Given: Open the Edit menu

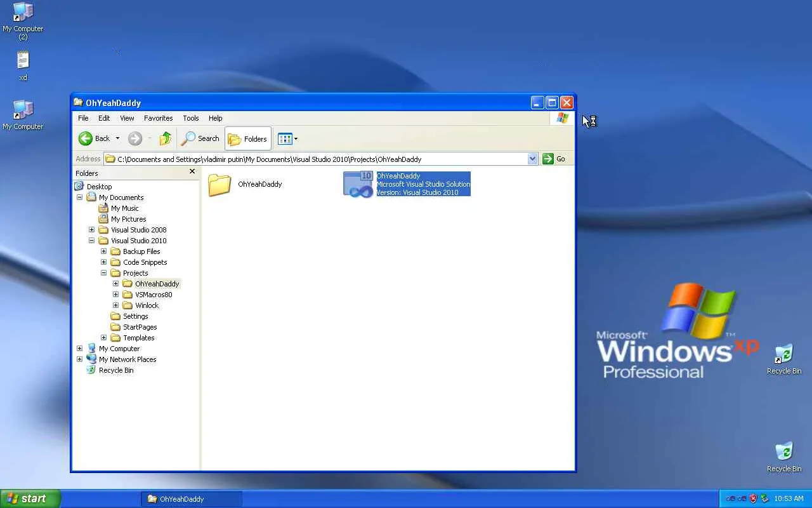Looking at the screenshot, I should point(104,118).
